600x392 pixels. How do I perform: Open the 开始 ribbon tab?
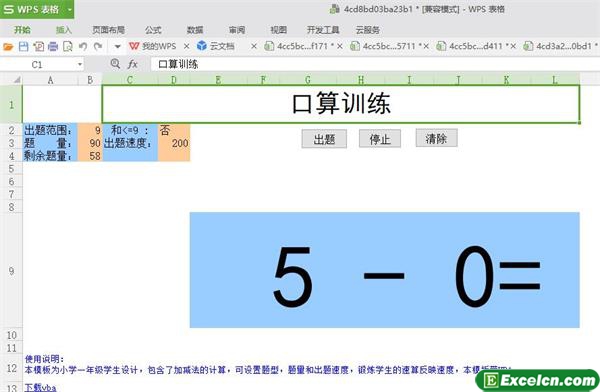tap(22, 30)
